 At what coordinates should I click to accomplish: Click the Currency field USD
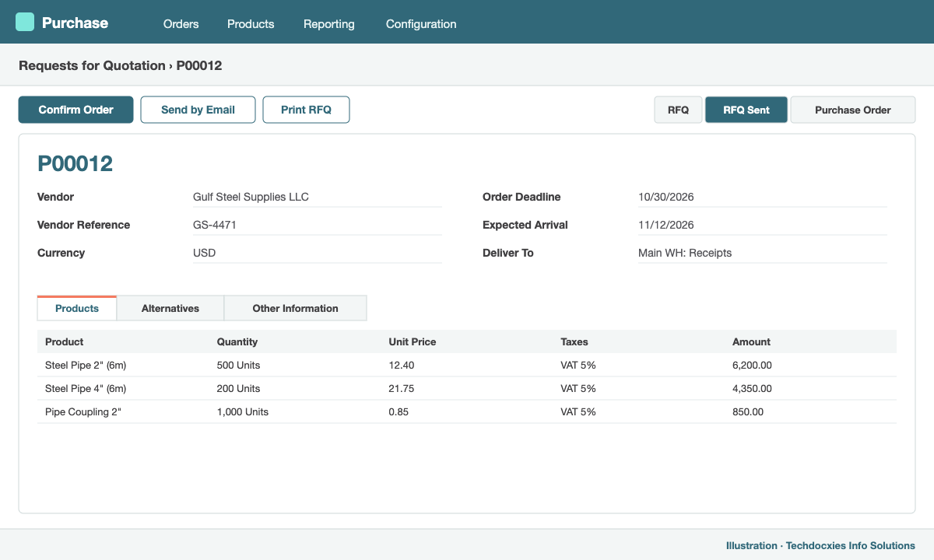pyautogui.click(x=318, y=254)
